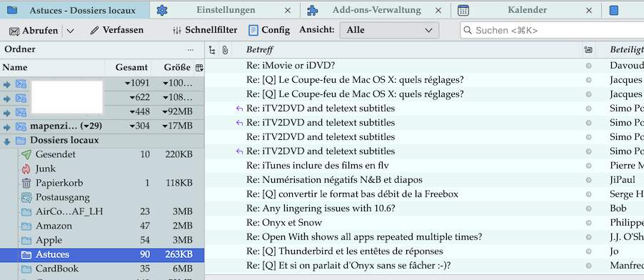Open the Junk folder

click(102, 169)
